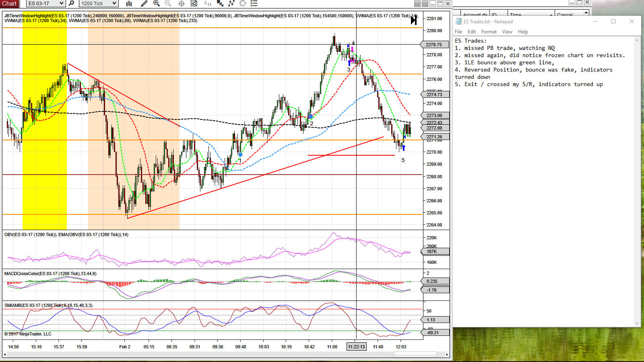
Task: Open the Strategies icon
Action: coord(231,3)
